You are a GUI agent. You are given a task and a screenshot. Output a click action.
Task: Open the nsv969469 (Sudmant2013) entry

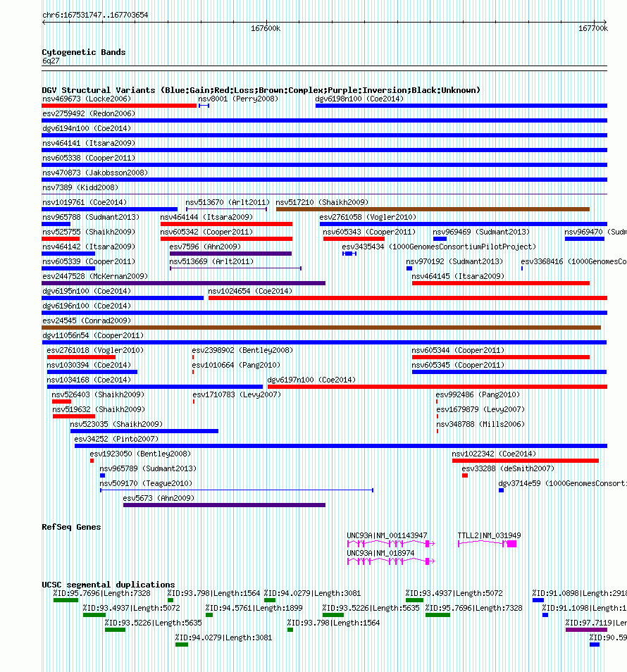coord(481,232)
